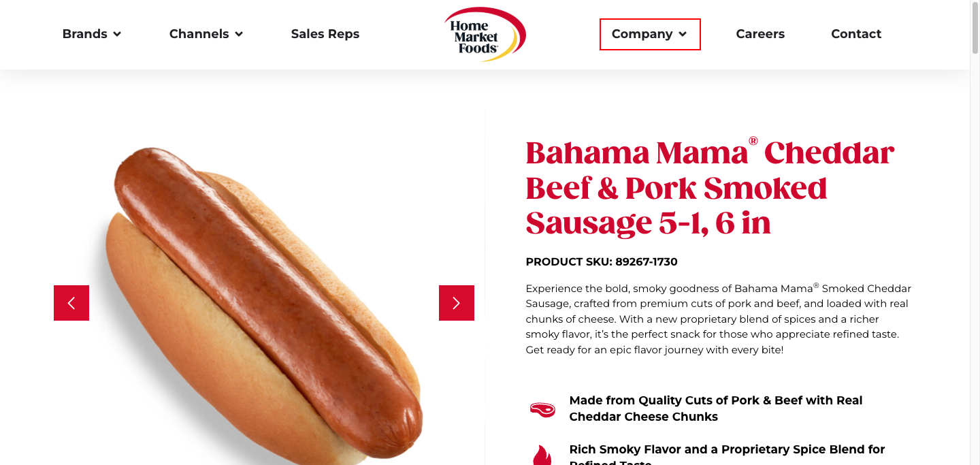This screenshot has width=980, height=465.
Task: Expand the Channels chevron arrow
Action: click(x=239, y=34)
